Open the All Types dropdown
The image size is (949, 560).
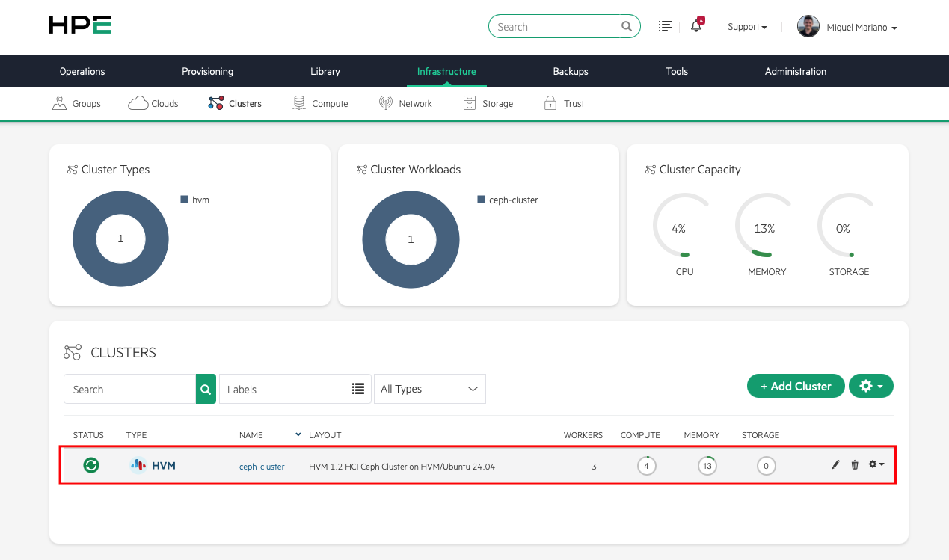click(x=430, y=389)
